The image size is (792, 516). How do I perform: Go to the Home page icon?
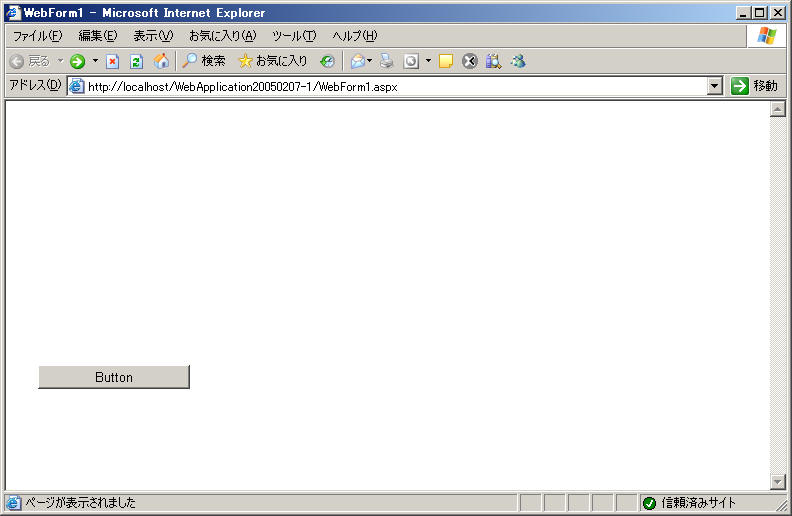tap(161, 61)
